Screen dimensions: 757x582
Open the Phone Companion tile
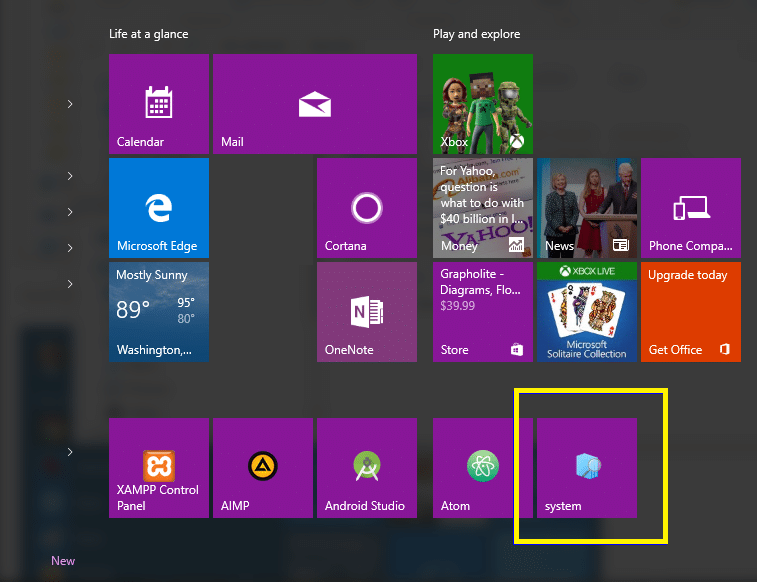[x=691, y=208]
